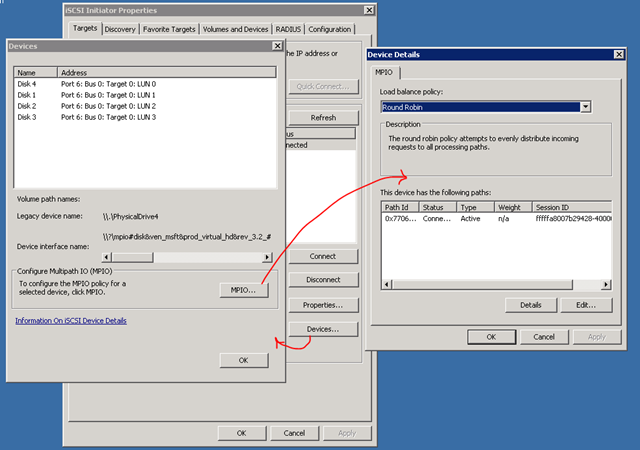Open the Volumes and Devices tab

coord(235,29)
